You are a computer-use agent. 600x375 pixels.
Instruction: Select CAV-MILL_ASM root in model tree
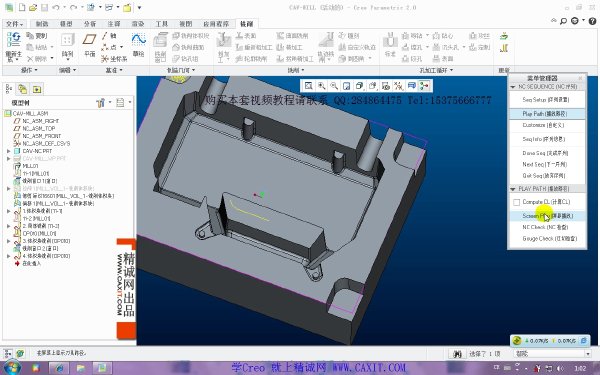(26, 114)
